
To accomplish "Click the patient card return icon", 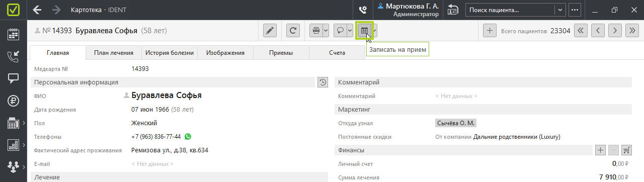I will (453, 10).
